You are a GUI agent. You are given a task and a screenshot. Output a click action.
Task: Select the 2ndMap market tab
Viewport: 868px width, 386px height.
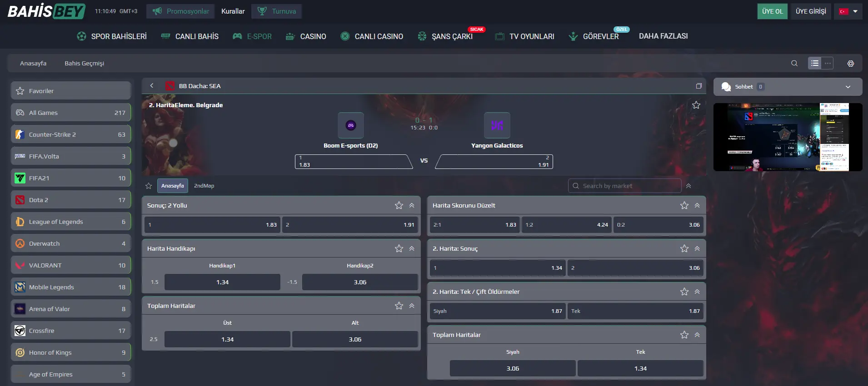click(204, 186)
